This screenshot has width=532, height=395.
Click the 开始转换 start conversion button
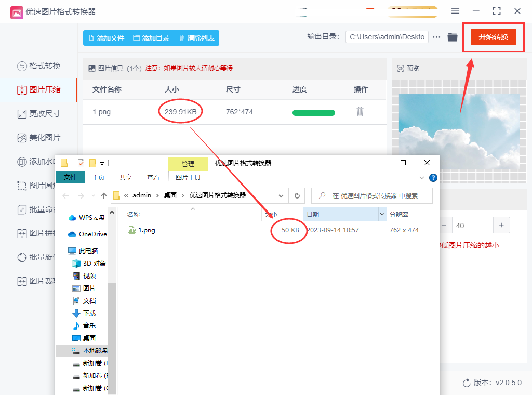pyautogui.click(x=494, y=37)
